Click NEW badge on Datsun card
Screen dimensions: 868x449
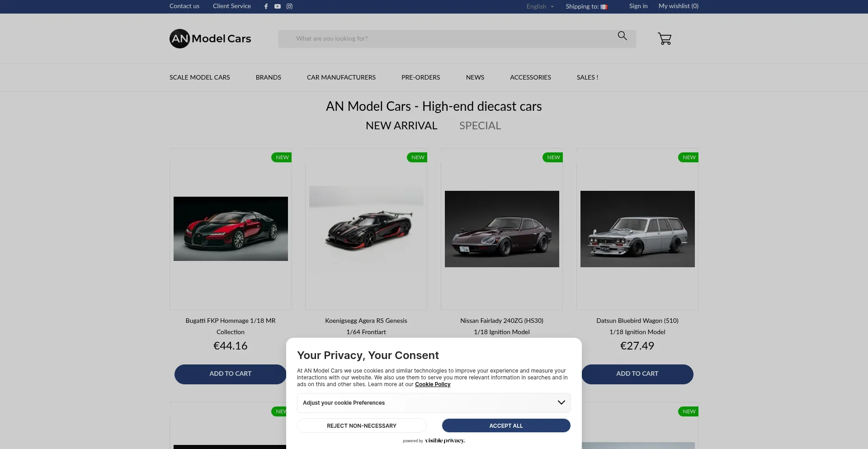(689, 157)
